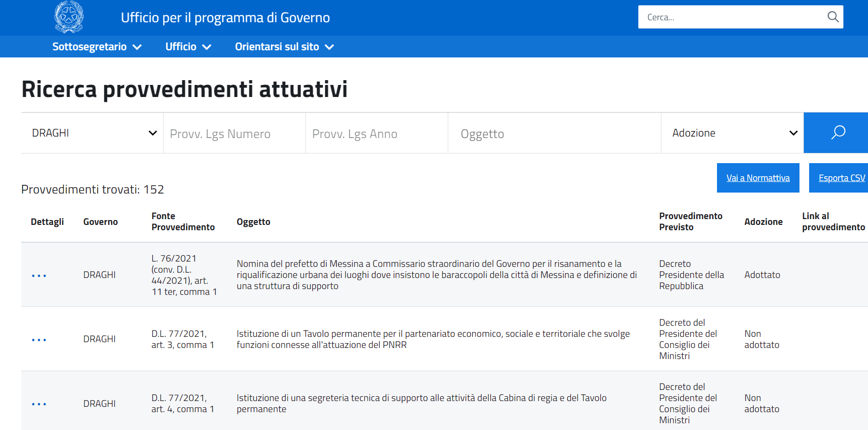Open the Vai a Normattiva link

pyautogui.click(x=758, y=178)
